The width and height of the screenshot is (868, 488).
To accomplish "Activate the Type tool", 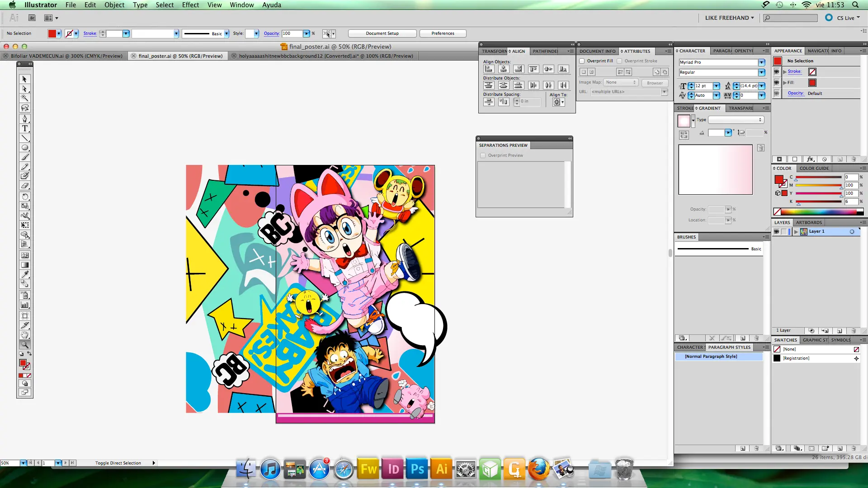I will 24,128.
